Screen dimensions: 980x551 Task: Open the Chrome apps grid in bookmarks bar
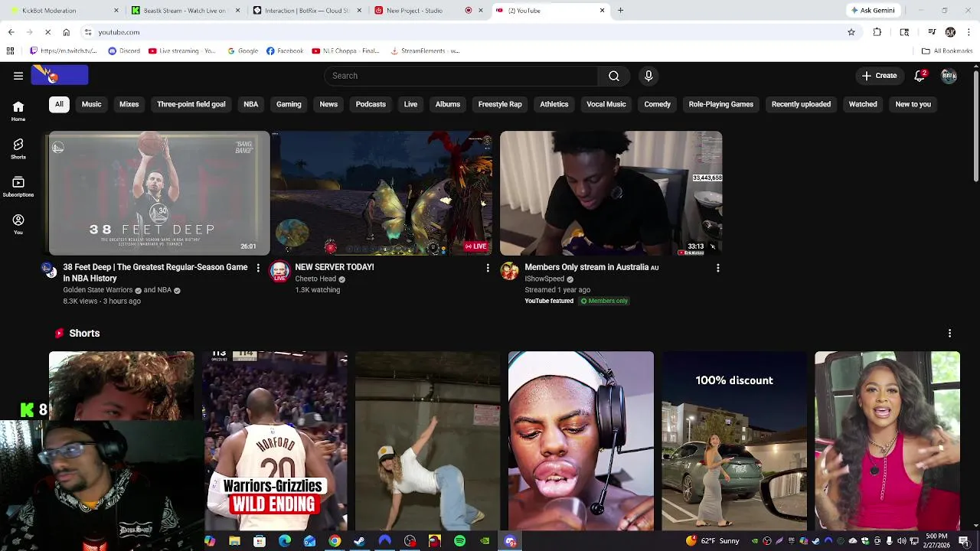coord(10,51)
